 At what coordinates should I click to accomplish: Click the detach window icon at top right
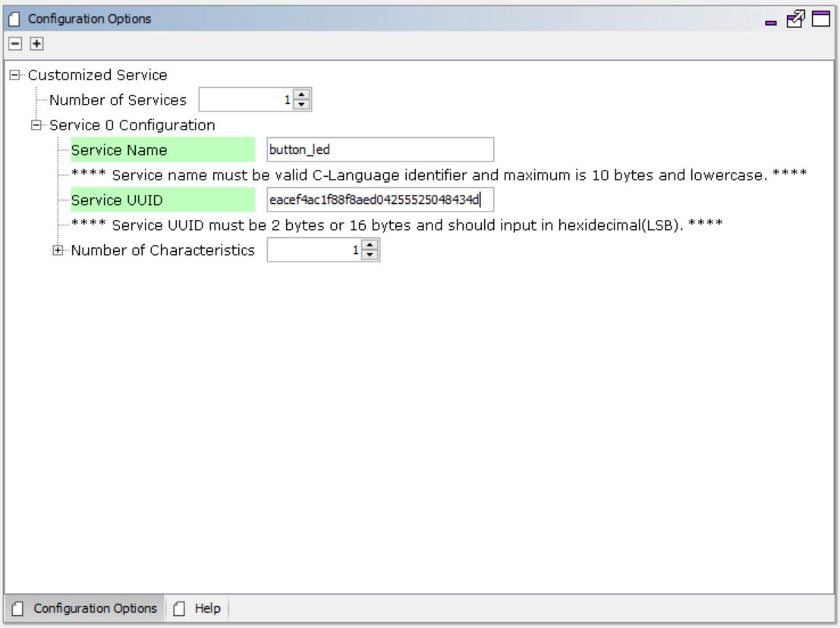coord(794,20)
